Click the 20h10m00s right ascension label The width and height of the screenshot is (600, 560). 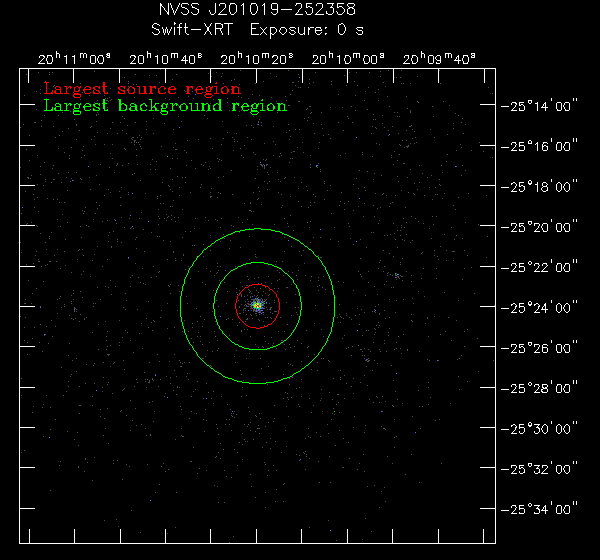348,59
